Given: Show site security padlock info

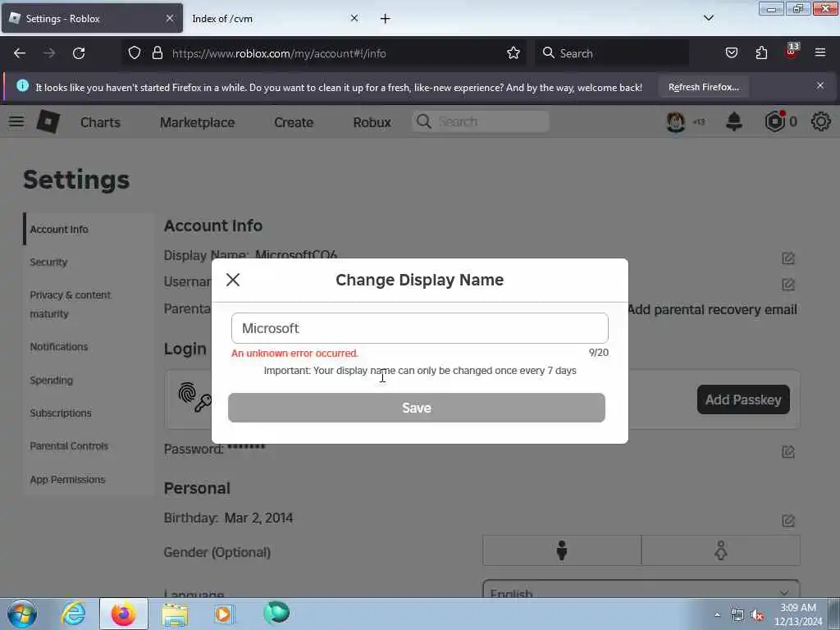Looking at the screenshot, I should 157,53.
